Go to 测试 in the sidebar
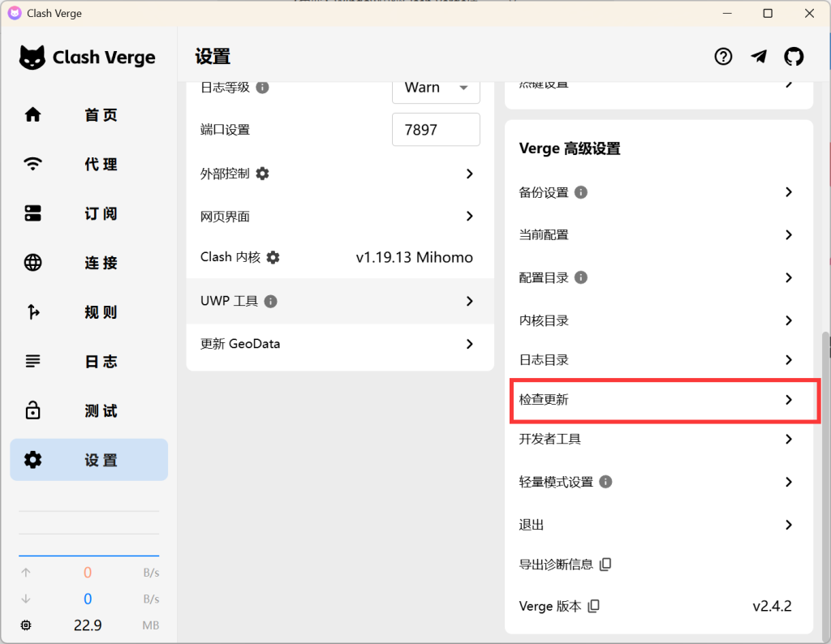831x644 pixels. pyautogui.click(x=89, y=410)
